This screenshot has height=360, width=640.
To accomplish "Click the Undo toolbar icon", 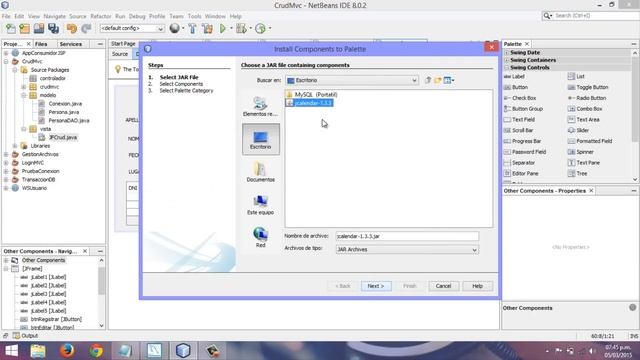I will [x=72, y=29].
